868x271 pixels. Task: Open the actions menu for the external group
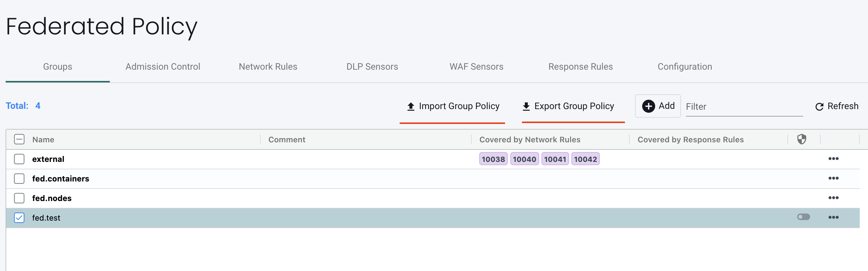coord(834,159)
